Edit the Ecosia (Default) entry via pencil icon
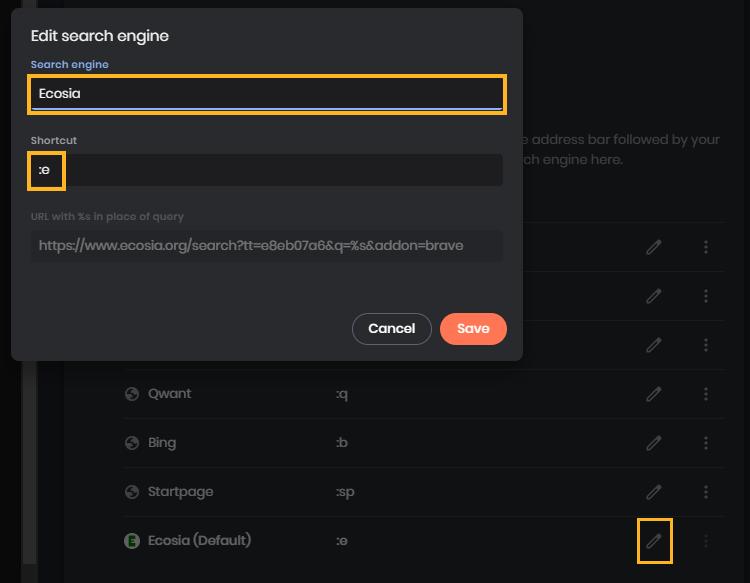Screen dimensions: 750x583 pos(654,541)
